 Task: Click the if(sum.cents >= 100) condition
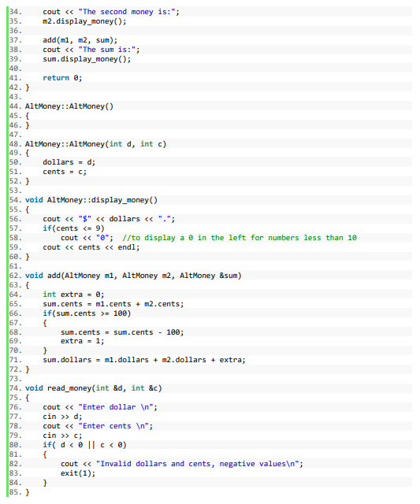point(87,313)
